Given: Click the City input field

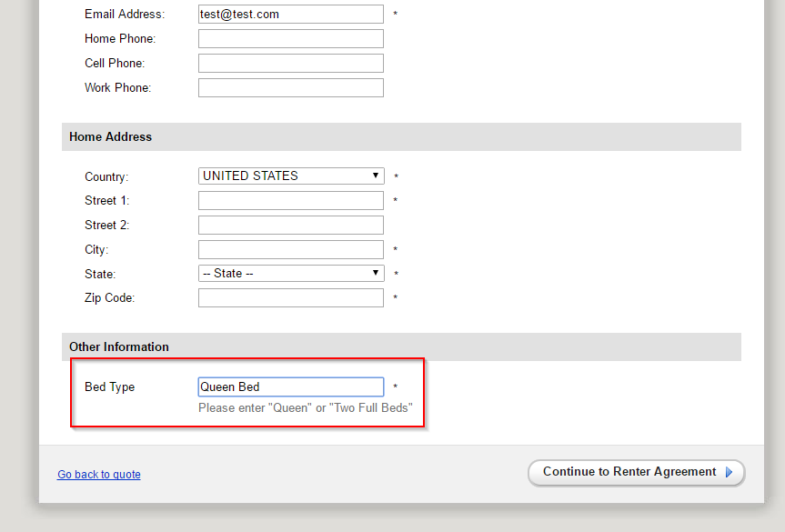Looking at the screenshot, I should click(x=290, y=250).
